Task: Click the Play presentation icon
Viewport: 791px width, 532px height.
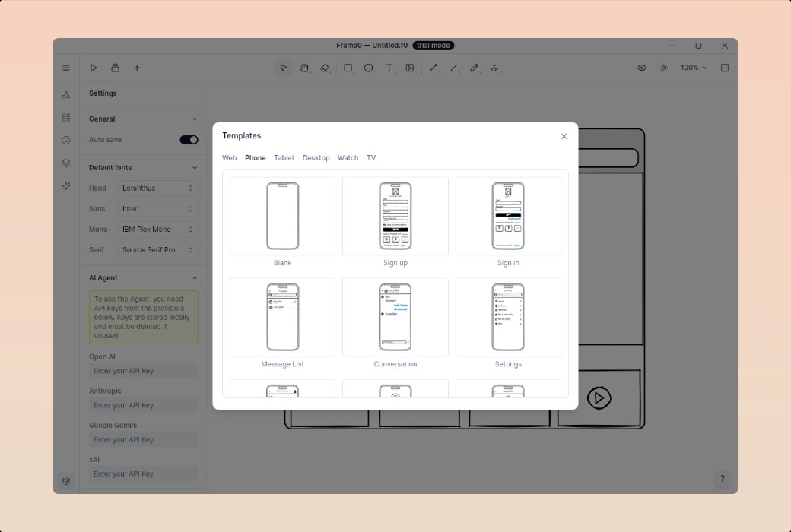Action: pos(94,68)
